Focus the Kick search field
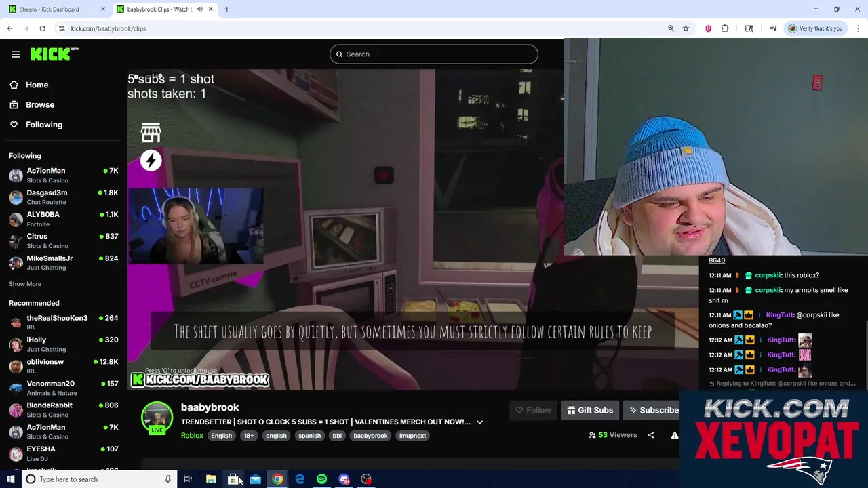Screen dimensions: 868x488 [x=434, y=54]
